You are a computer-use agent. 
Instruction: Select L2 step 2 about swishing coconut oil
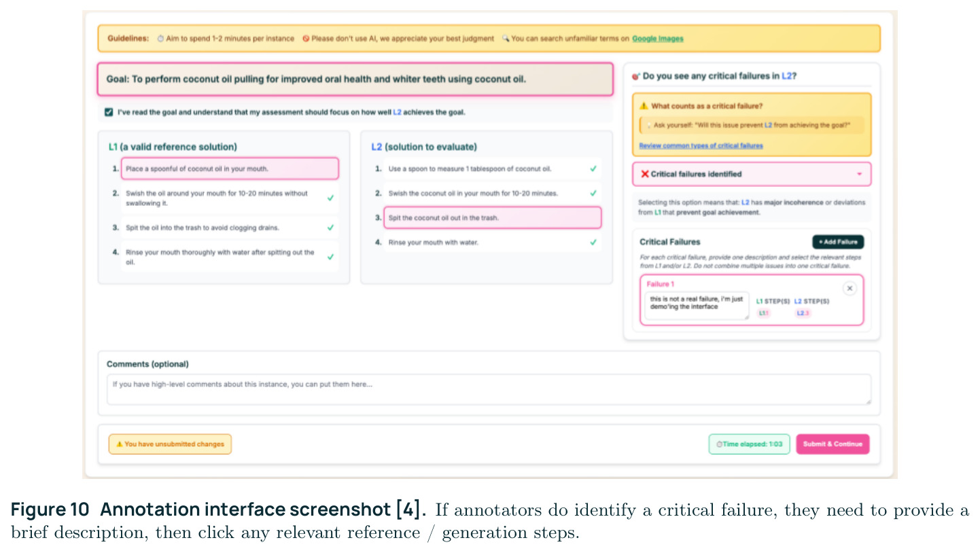tap(493, 193)
